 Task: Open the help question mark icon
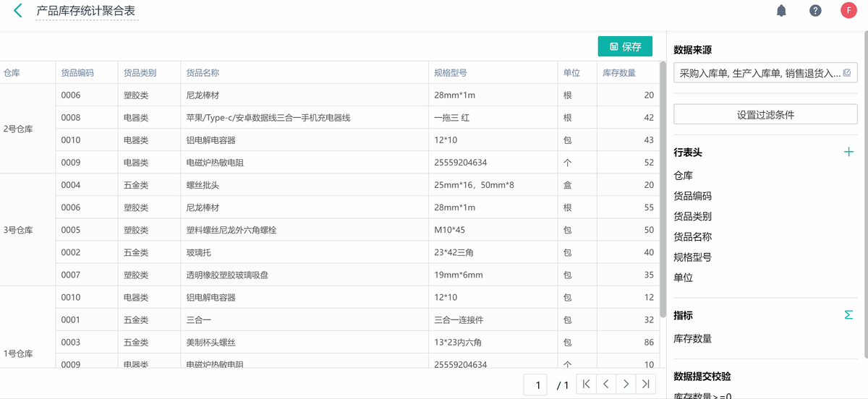point(815,11)
